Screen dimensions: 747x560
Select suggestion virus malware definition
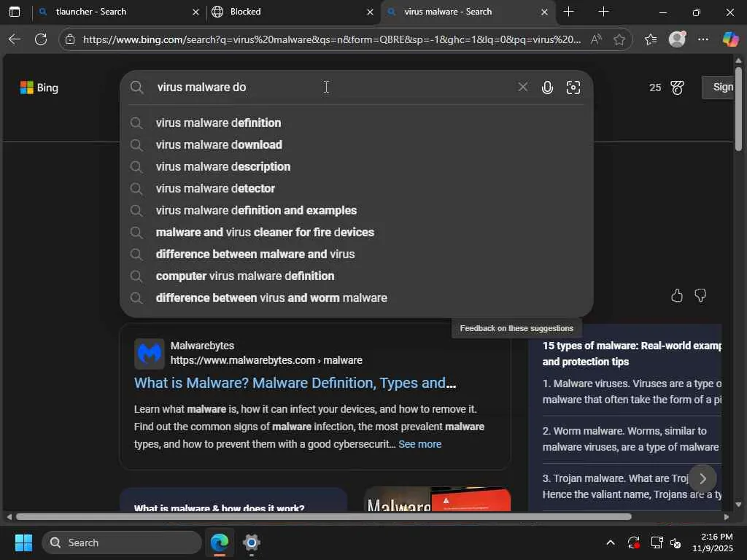pyautogui.click(x=356, y=122)
